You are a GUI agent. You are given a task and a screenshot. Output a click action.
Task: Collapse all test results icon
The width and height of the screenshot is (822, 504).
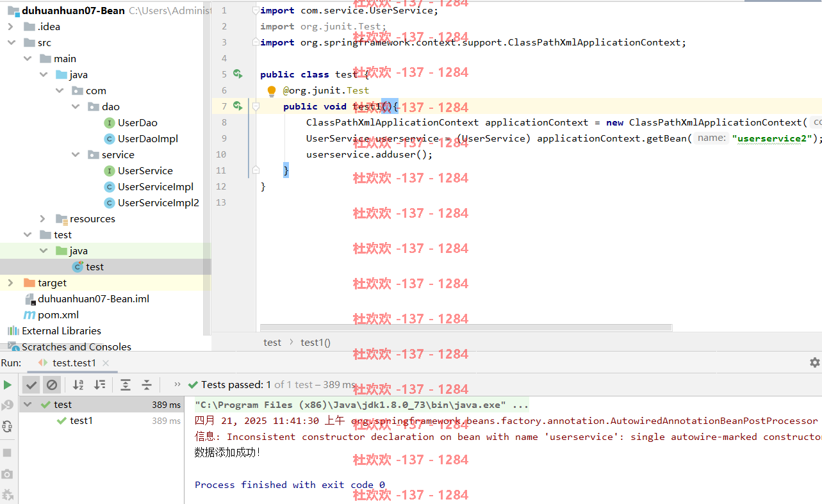pyautogui.click(x=147, y=385)
